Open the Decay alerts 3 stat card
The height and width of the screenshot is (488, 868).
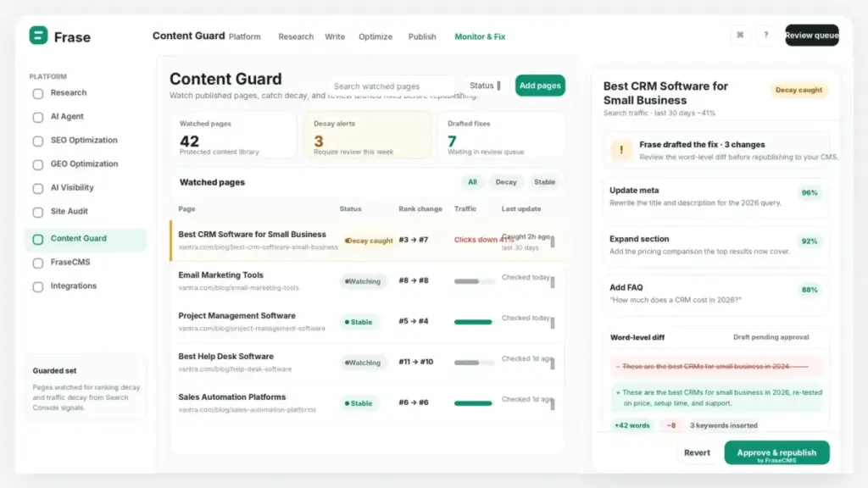(368, 136)
